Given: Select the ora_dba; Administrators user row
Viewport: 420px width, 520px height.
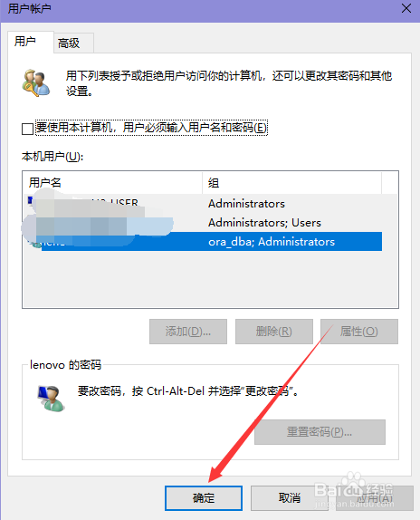Looking at the screenshot, I should pyautogui.click(x=203, y=241).
